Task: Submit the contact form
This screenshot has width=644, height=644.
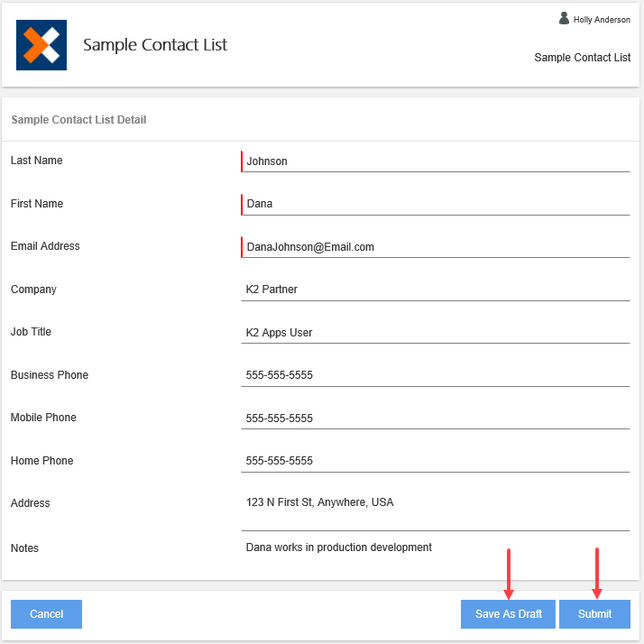Action: point(594,614)
